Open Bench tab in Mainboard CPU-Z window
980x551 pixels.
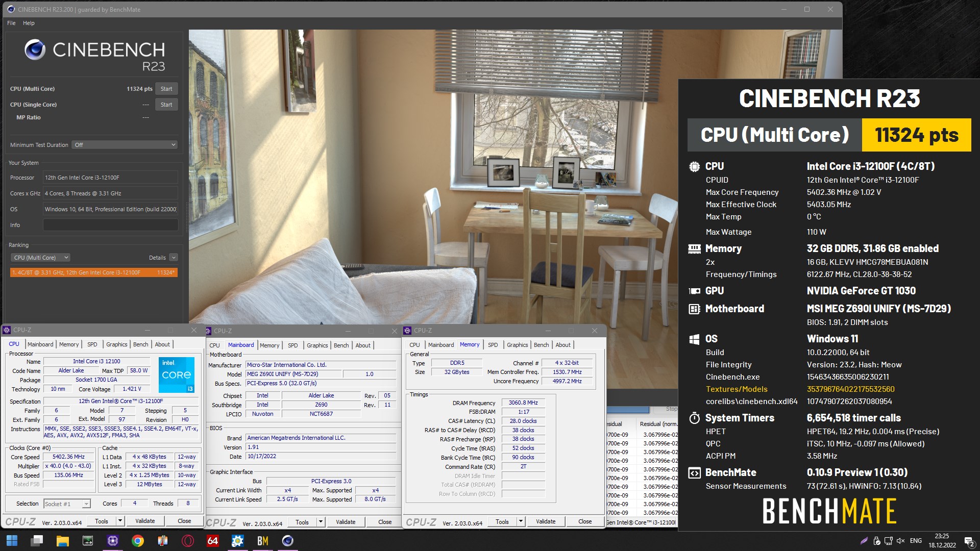341,345
